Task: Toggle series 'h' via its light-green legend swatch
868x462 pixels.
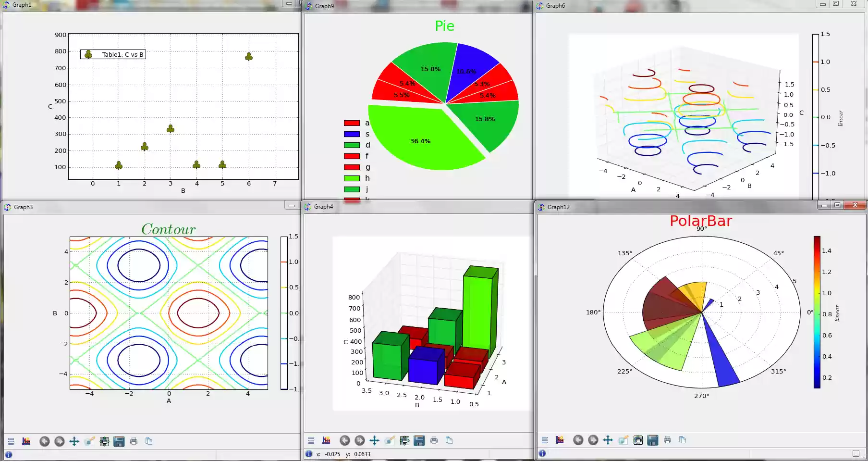Action: [x=351, y=178]
